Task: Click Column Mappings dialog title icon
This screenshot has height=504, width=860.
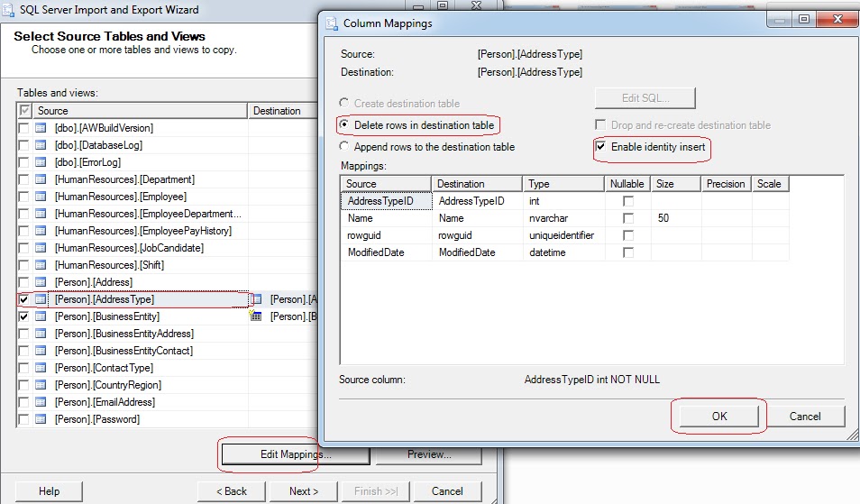Action: click(x=332, y=23)
